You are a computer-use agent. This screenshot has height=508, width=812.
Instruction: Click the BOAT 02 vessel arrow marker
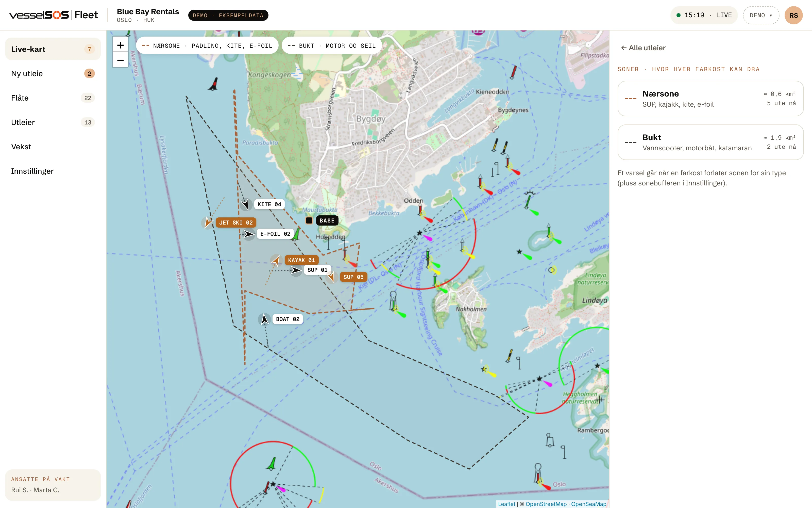point(264,319)
